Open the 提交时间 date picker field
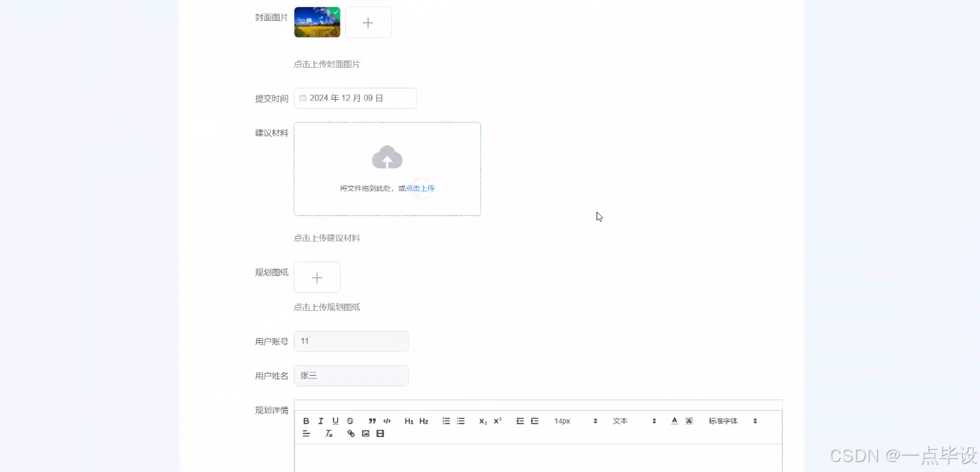 click(x=355, y=98)
